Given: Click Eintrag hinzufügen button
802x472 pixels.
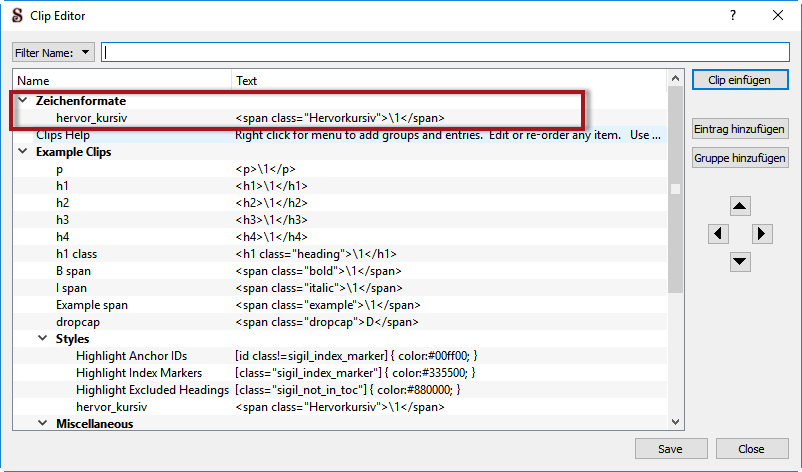Looking at the screenshot, I should [x=740, y=129].
